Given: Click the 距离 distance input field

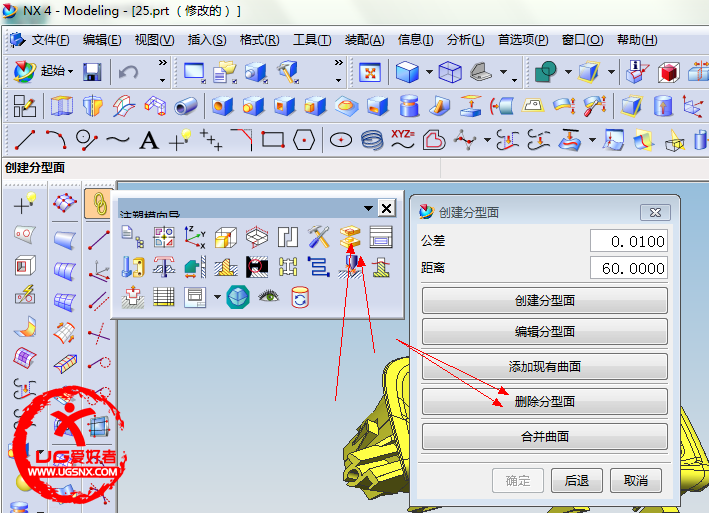Looking at the screenshot, I should (629, 268).
